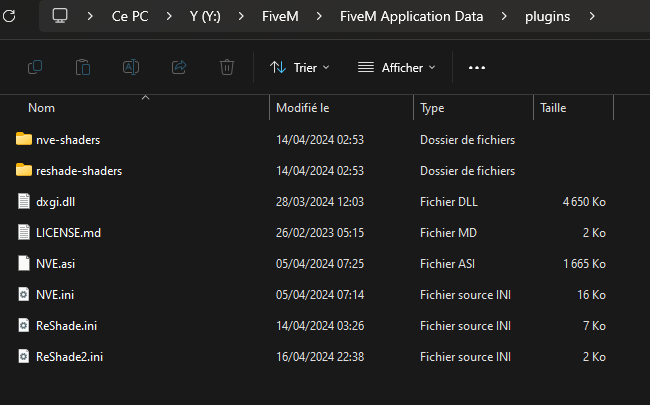Sort by the Modifié le column header
This screenshot has height=405, width=650.
pyautogui.click(x=303, y=108)
